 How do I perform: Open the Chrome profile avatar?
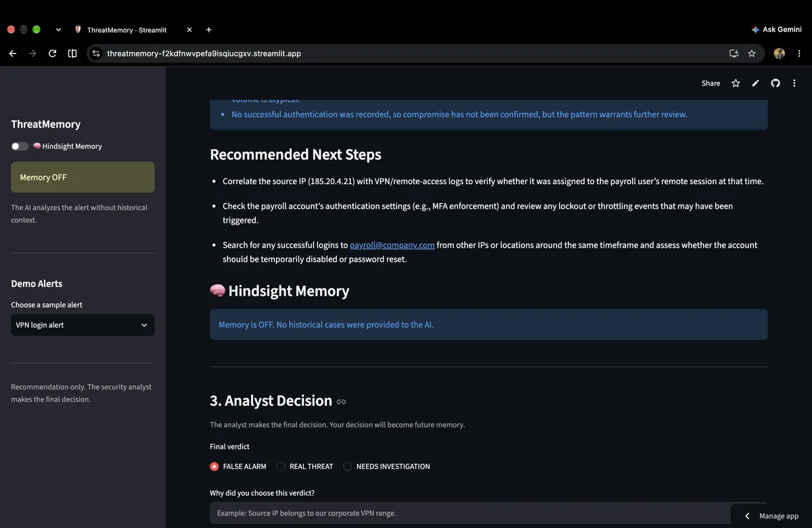[780, 53]
